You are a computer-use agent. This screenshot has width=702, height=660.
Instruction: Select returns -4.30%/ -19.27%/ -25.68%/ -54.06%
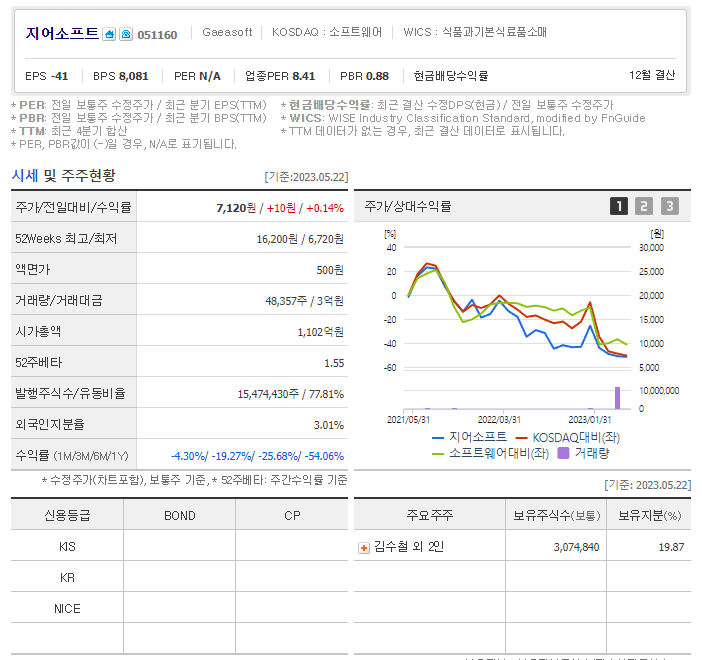257,456
